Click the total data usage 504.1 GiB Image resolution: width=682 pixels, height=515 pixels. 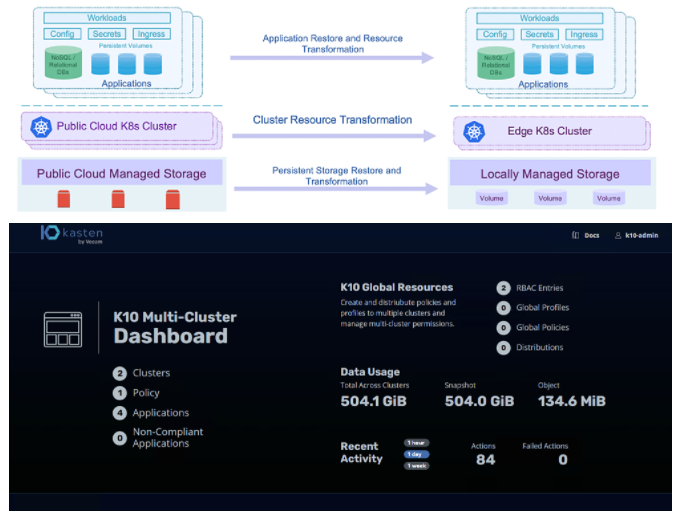pyautogui.click(x=373, y=401)
